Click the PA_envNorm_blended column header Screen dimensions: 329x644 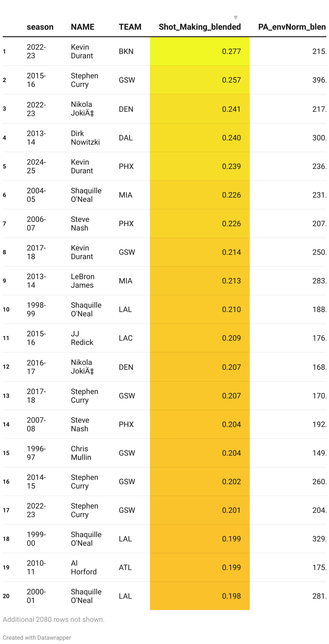click(x=292, y=27)
